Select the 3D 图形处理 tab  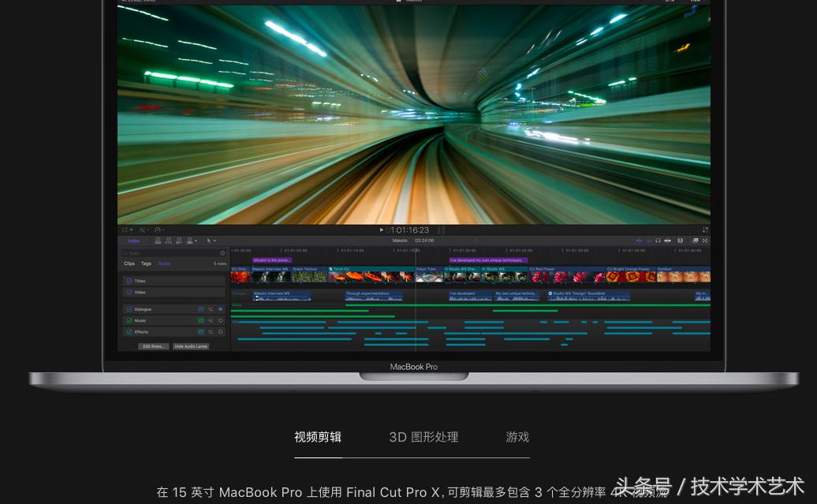(423, 437)
